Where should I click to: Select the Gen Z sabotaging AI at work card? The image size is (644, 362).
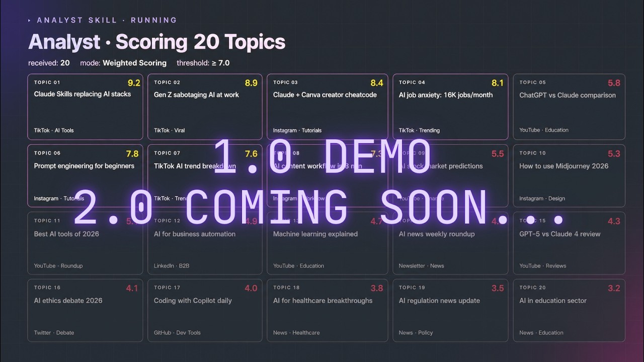[205, 107]
